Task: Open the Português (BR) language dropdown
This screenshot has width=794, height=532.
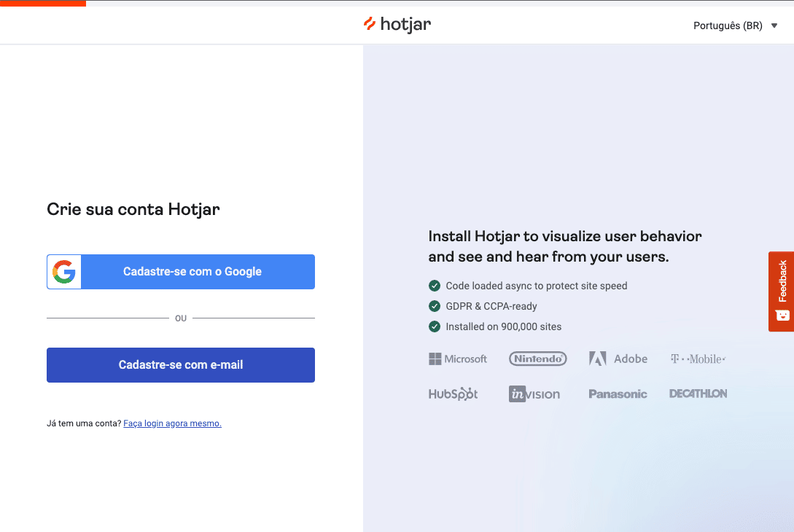Action: (728, 26)
